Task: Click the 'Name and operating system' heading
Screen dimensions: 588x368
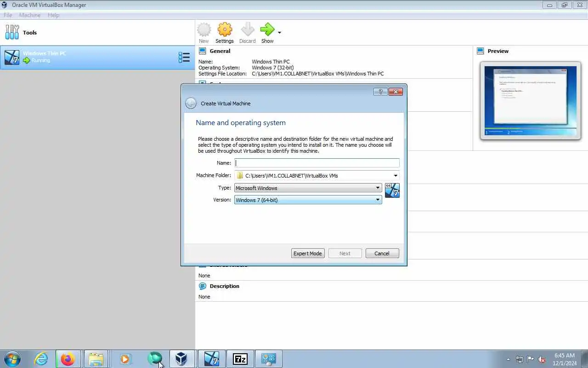Action: tap(241, 123)
